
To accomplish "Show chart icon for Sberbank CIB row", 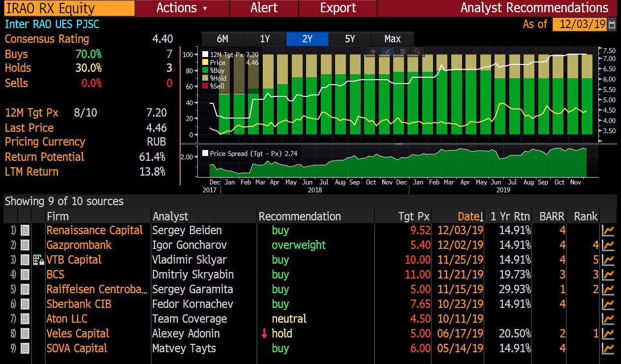I will pos(609,304).
